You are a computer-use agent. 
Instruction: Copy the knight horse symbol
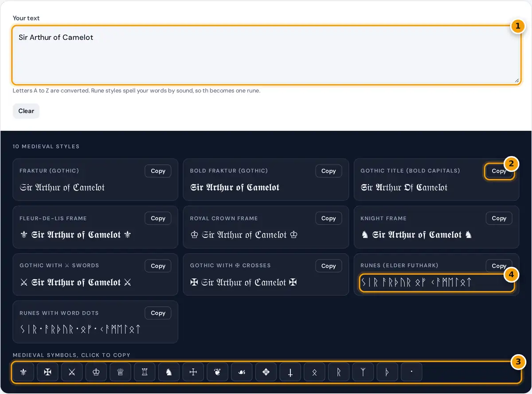click(x=169, y=372)
